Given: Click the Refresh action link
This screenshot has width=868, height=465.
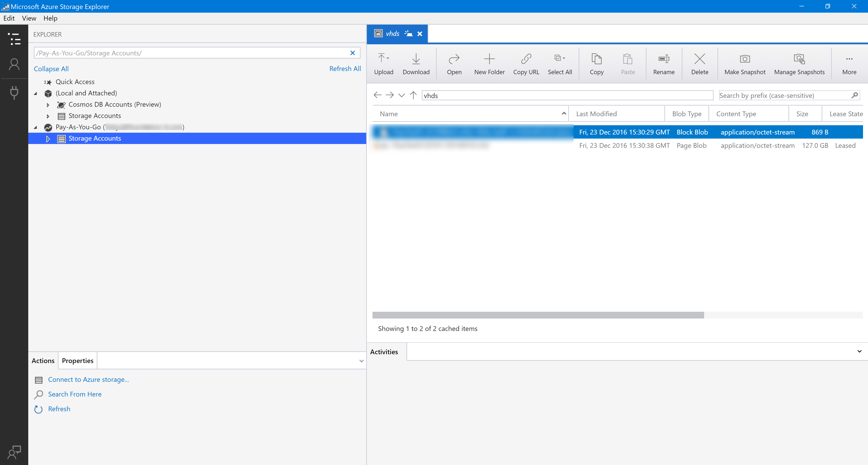Looking at the screenshot, I should (59, 409).
